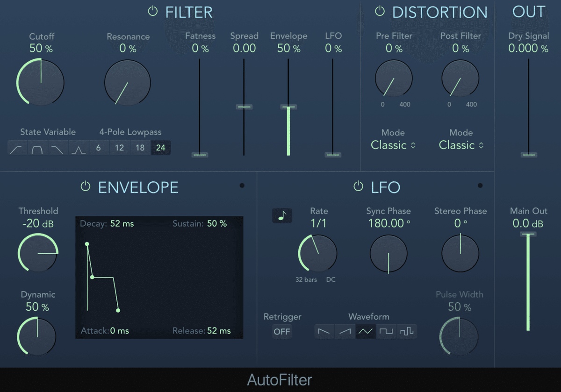This screenshot has width=561, height=392.
Task: Click the Stereo Phase value 0°
Action: pos(461,223)
